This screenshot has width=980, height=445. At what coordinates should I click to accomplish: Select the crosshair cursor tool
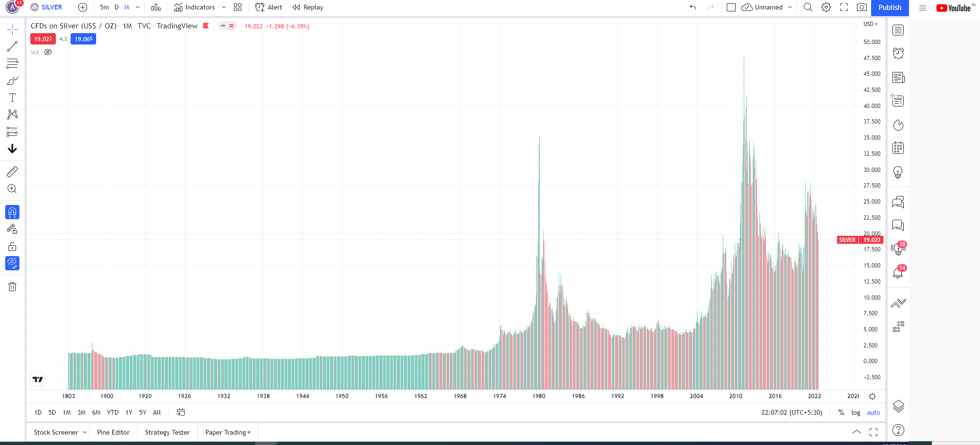pyautogui.click(x=12, y=30)
